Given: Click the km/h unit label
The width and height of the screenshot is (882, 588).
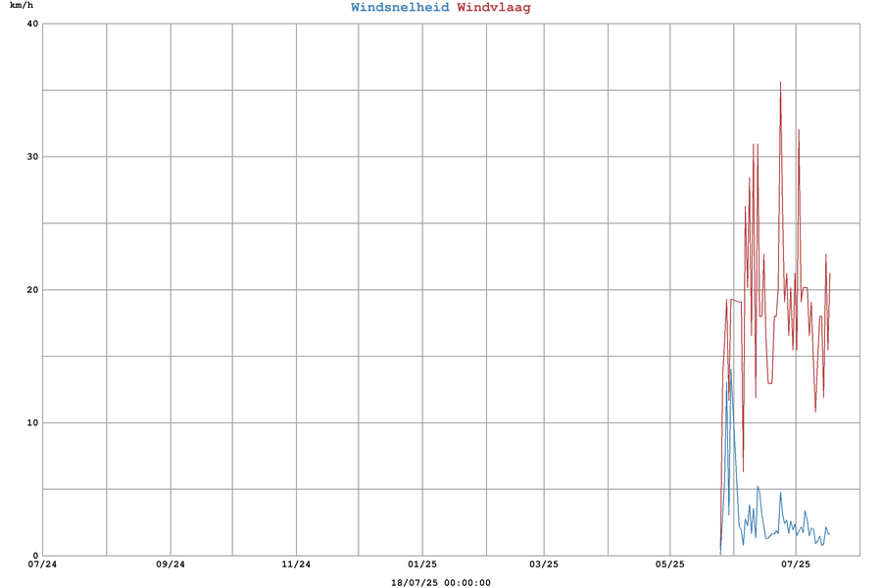Looking at the screenshot, I should point(22,5).
